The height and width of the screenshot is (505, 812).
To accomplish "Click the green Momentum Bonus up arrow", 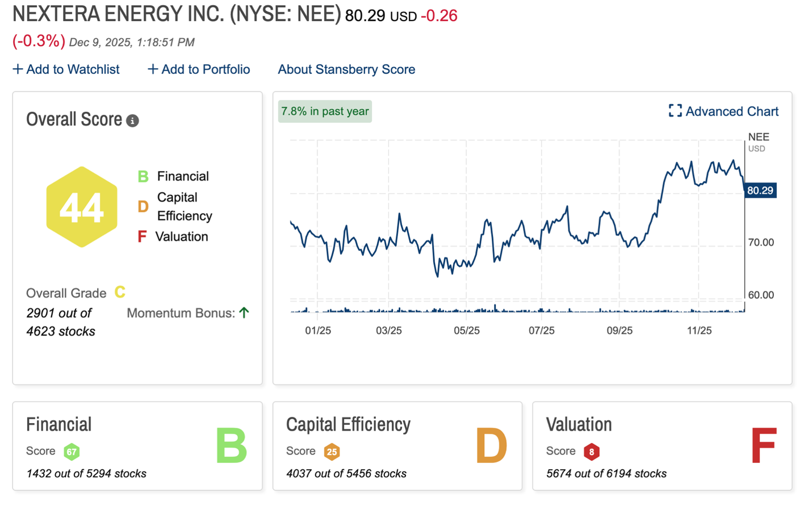I will point(244,312).
